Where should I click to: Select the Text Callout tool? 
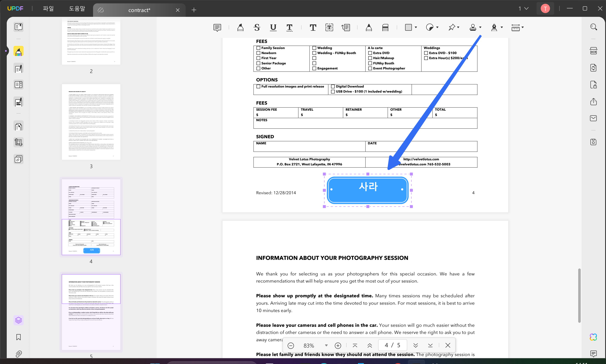(346, 28)
